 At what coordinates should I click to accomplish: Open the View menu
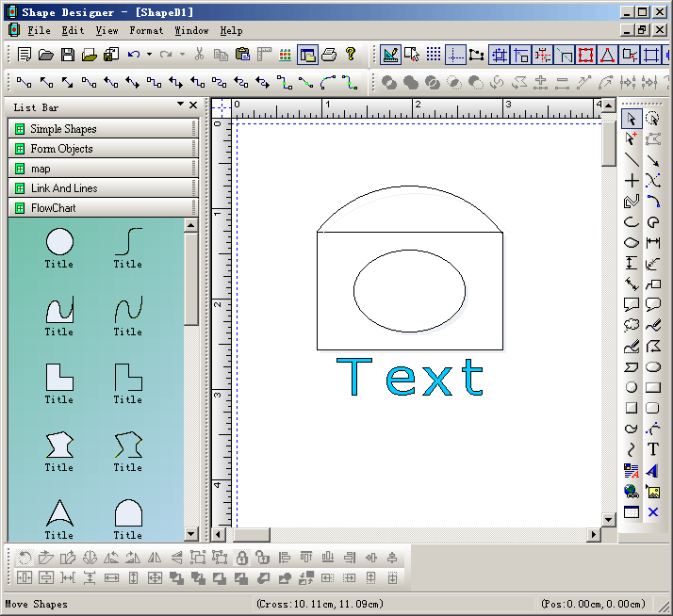click(107, 30)
